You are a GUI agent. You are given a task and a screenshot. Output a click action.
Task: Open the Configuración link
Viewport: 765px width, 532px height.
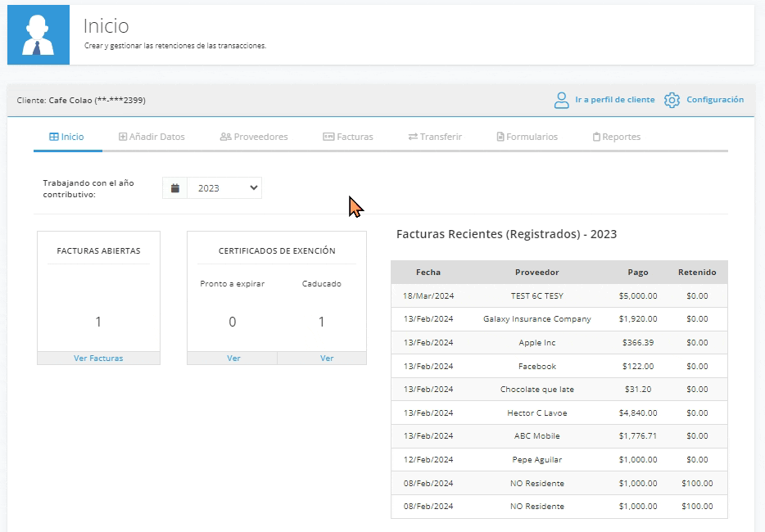pos(715,100)
